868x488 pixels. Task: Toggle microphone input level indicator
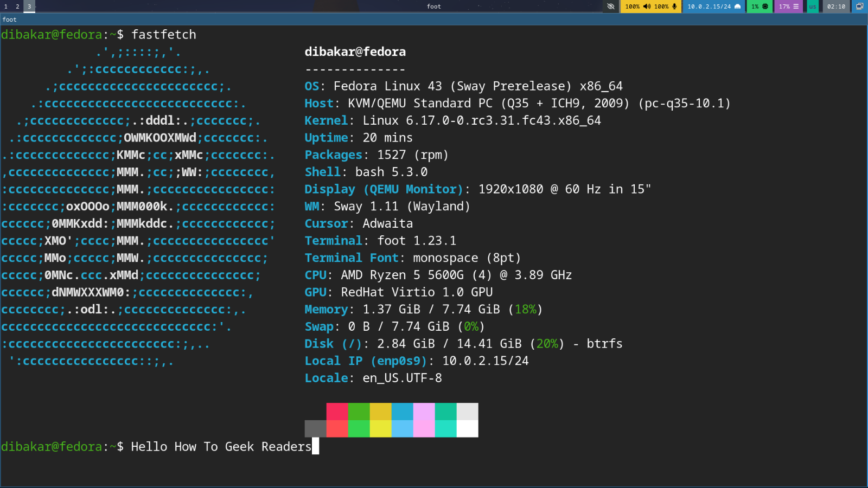[661, 7]
